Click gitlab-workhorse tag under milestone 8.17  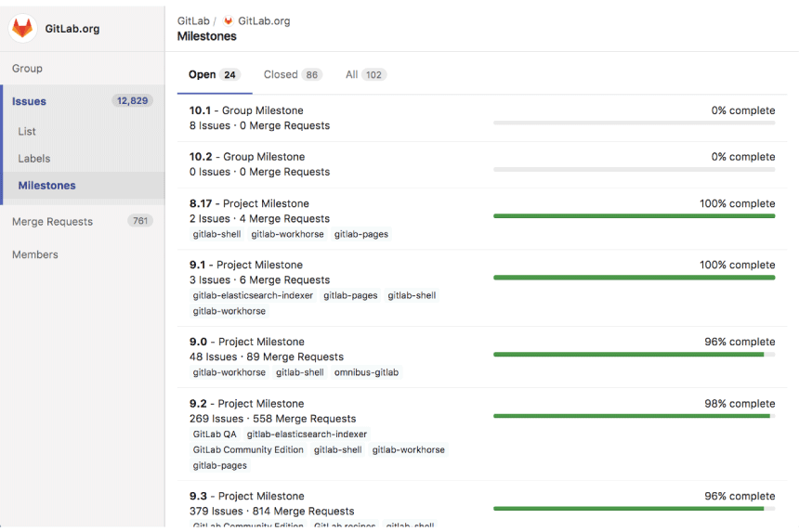point(287,234)
